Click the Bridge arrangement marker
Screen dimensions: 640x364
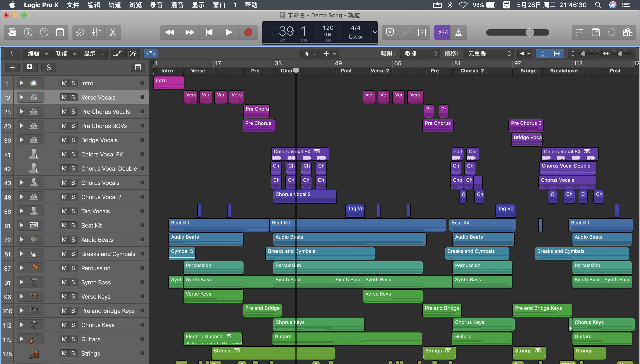pyautogui.click(x=528, y=71)
